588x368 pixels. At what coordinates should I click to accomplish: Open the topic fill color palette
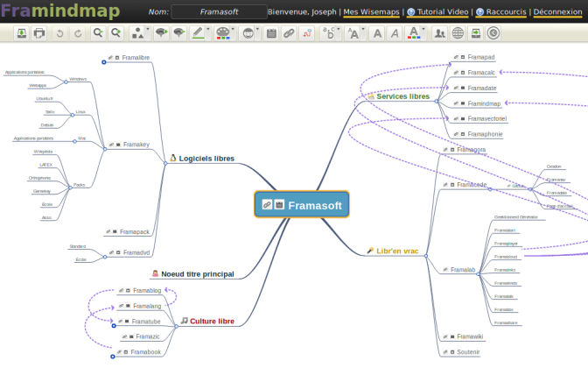click(x=225, y=33)
